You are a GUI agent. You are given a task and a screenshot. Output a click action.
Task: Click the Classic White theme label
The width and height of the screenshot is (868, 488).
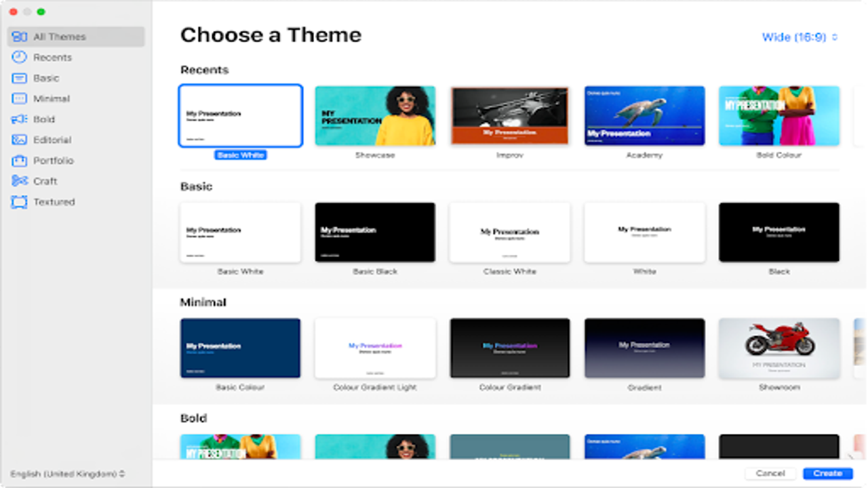tap(510, 271)
